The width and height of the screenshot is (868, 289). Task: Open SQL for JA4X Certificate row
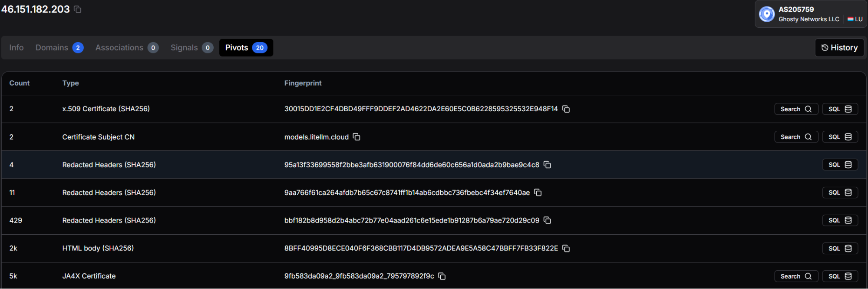(840, 276)
